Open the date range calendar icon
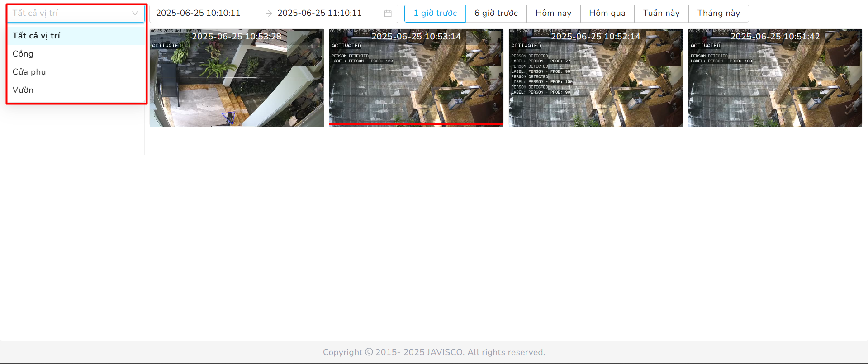This screenshot has height=364, width=868. pos(388,14)
